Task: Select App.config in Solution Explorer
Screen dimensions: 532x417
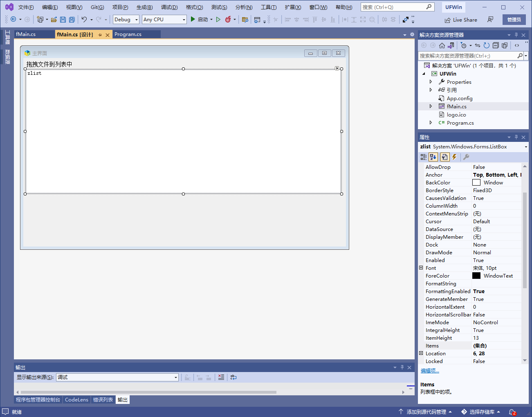Action: click(459, 98)
